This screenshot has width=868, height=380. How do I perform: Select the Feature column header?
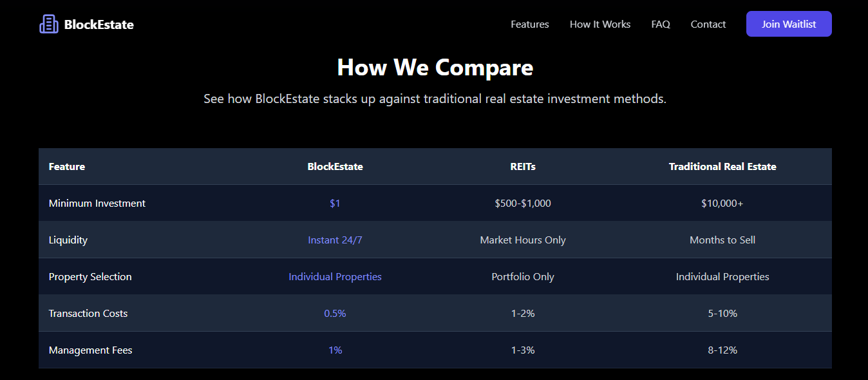pos(67,166)
